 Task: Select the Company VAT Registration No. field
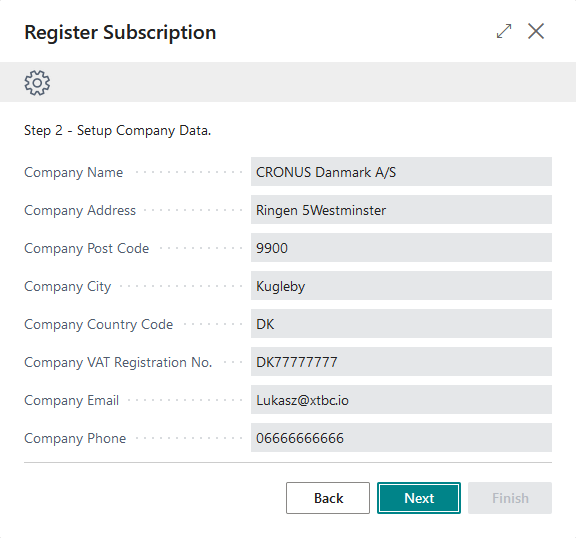click(x=401, y=362)
